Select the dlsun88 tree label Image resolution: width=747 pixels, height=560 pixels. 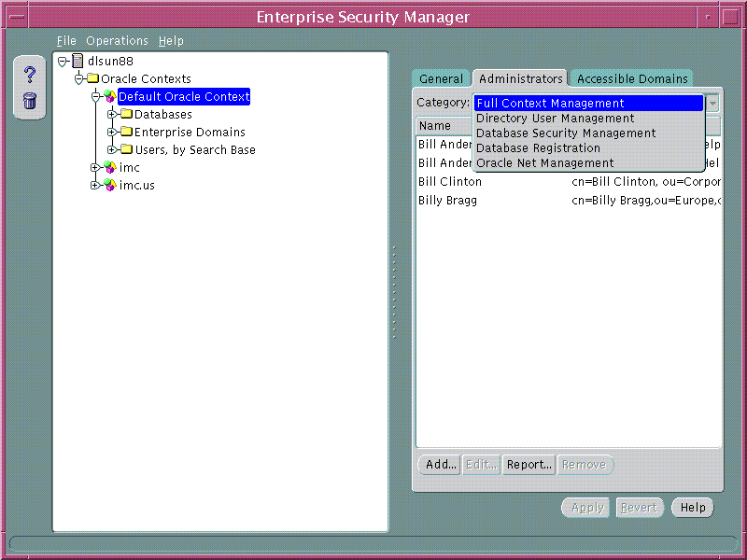110,61
